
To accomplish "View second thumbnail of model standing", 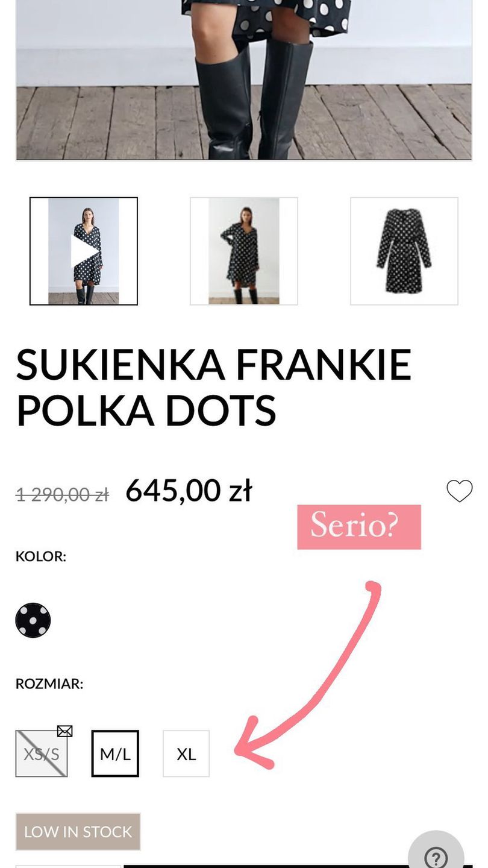I will coord(244,251).
